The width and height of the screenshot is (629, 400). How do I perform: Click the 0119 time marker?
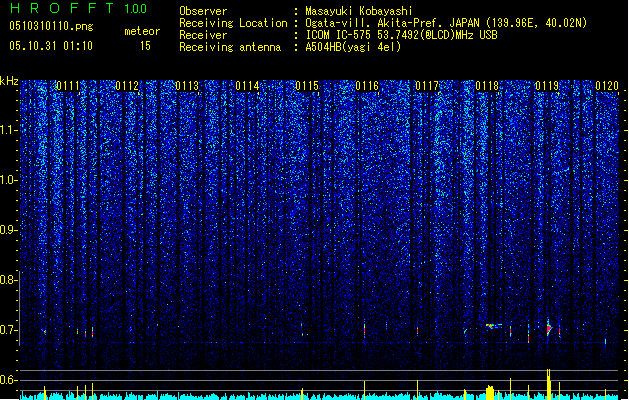[x=547, y=86]
